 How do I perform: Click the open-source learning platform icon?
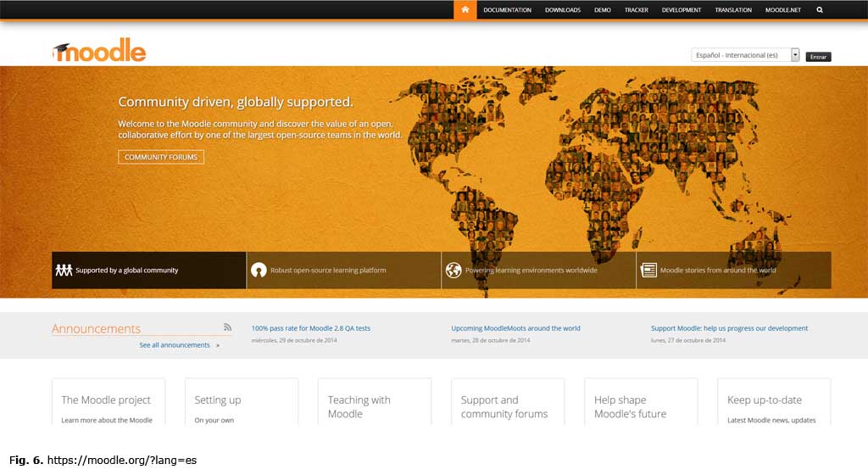click(259, 271)
